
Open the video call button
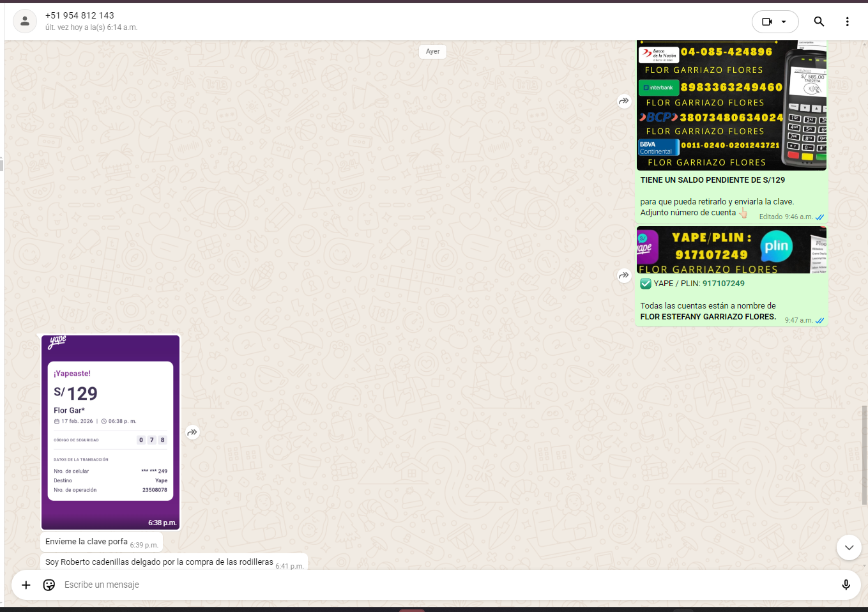pos(767,22)
